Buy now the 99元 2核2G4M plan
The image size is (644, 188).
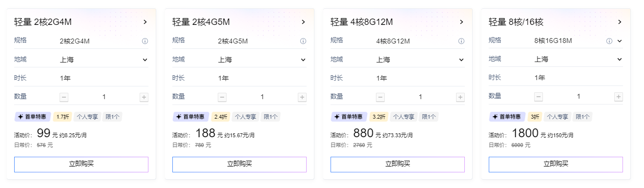[x=81, y=164]
